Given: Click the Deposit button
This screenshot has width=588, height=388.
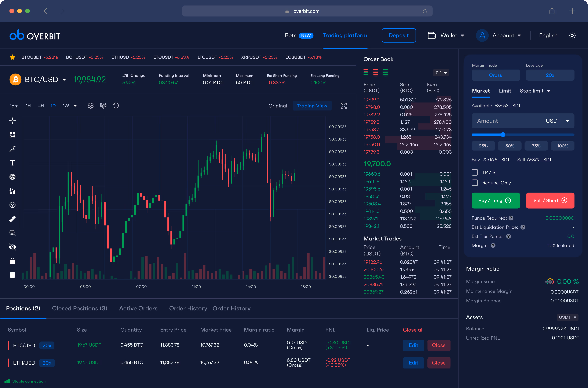Looking at the screenshot, I should tap(399, 35).
